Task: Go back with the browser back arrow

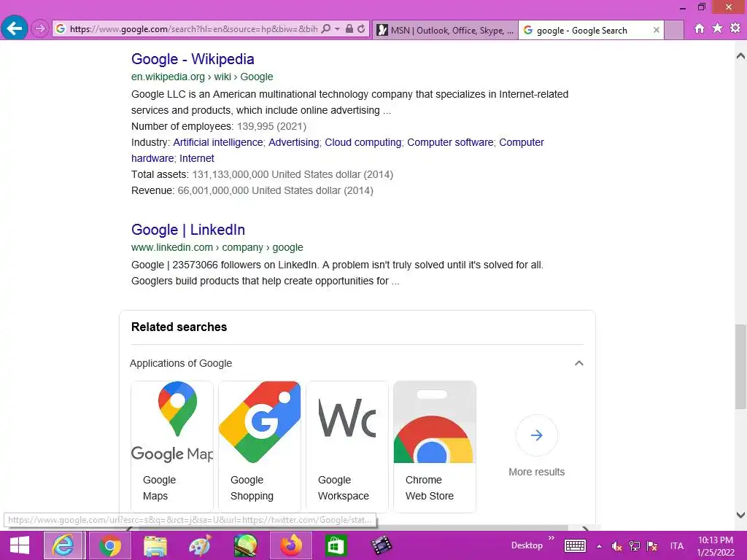Action: [x=15, y=28]
